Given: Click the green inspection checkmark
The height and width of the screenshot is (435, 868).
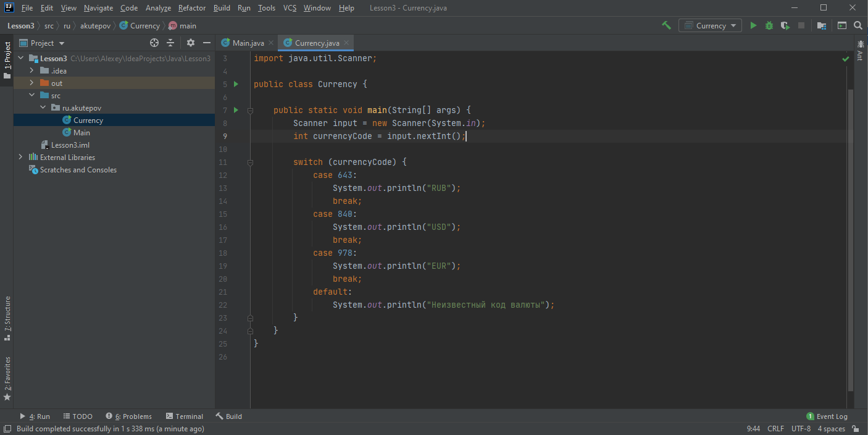Looking at the screenshot, I should pos(846,59).
